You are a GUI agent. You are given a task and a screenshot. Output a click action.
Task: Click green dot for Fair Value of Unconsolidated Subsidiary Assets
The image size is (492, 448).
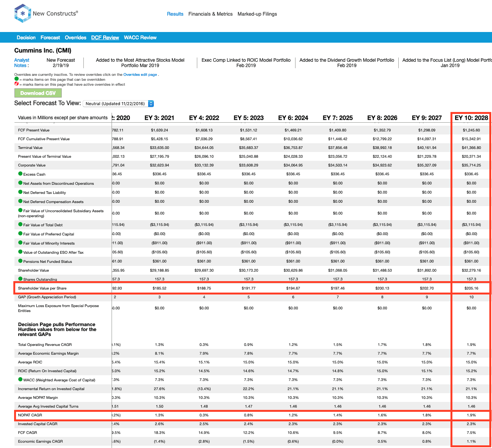pyautogui.click(x=21, y=210)
